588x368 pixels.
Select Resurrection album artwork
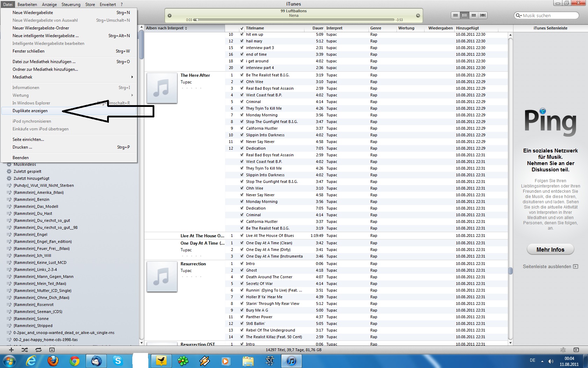[x=162, y=277]
